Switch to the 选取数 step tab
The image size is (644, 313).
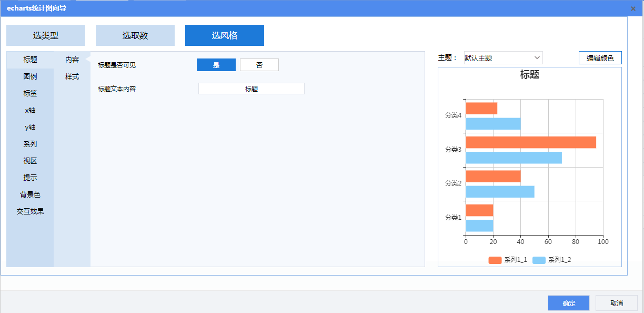[x=135, y=35]
